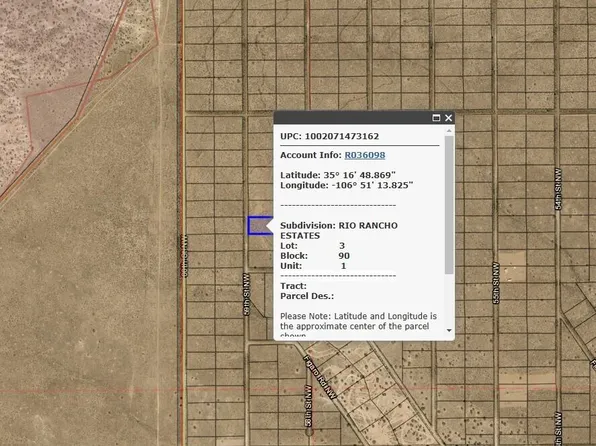Click the Block: 90 row
This screenshot has height=446, width=596.
pos(315,256)
